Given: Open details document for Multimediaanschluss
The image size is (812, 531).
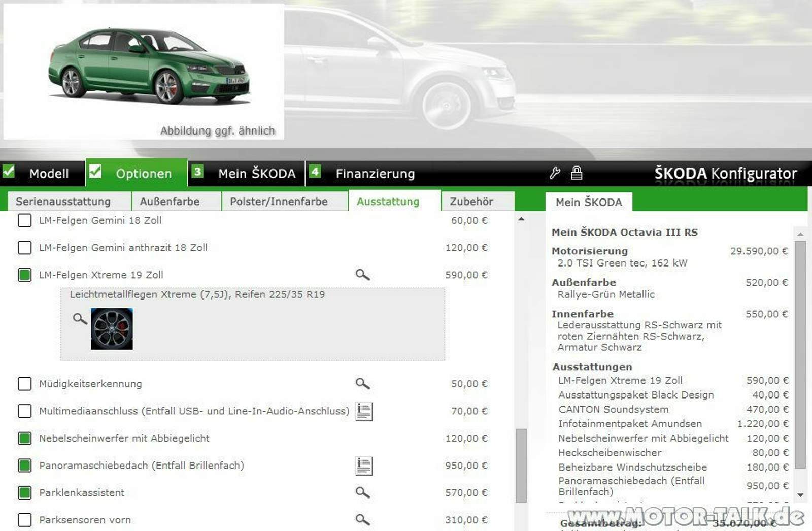Looking at the screenshot, I should 364,411.
